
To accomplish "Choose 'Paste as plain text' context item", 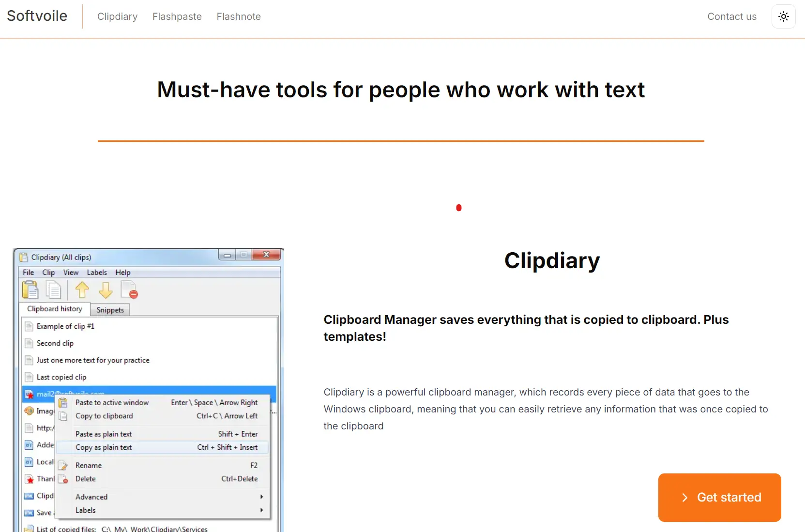I will (x=163, y=434).
